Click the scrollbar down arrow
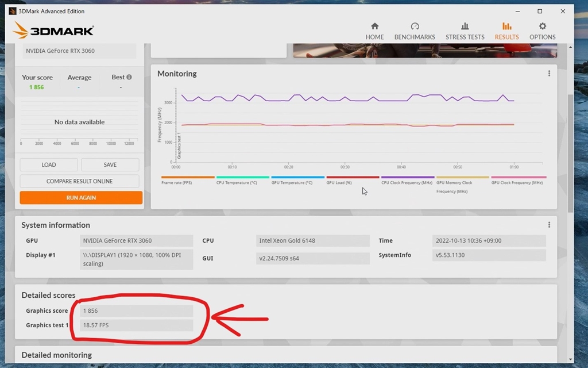Image resolution: width=588 pixels, height=368 pixels. click(570, 359)
